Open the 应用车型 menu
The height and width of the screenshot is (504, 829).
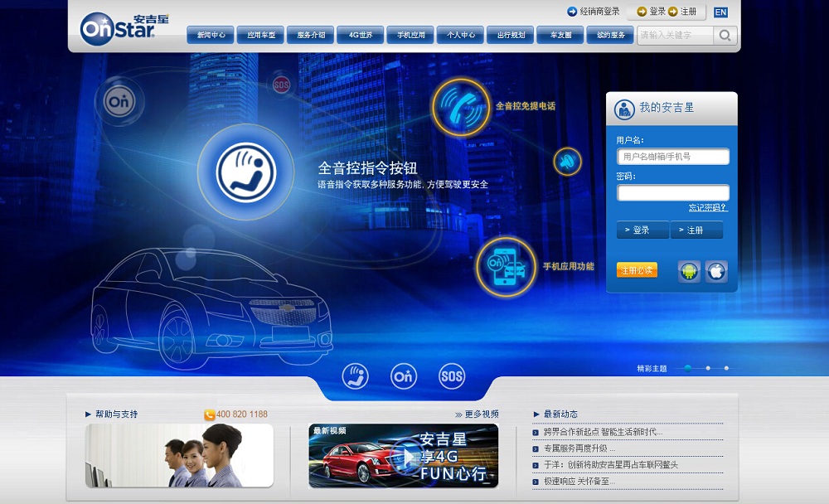(x=260, y=35)
